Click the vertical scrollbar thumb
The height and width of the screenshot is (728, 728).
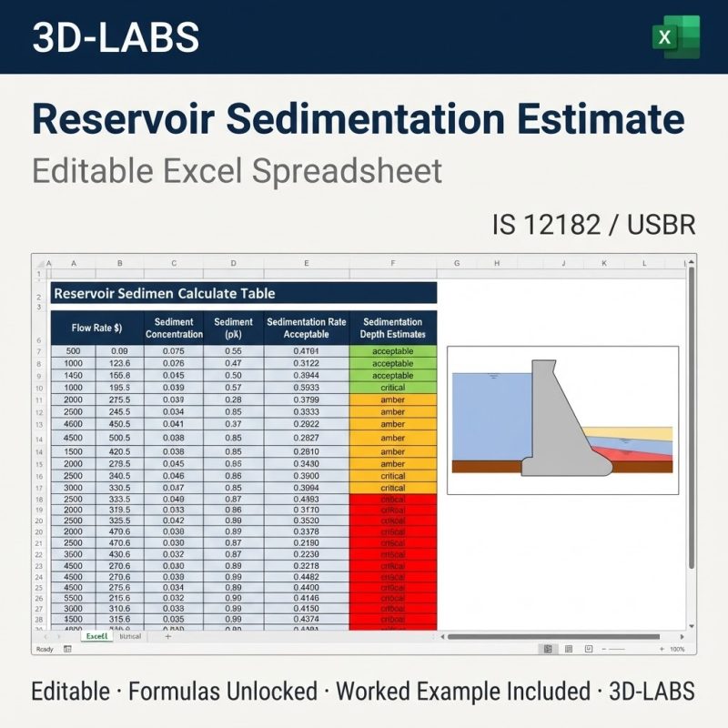pyautogui.click(x=692, y=418)
